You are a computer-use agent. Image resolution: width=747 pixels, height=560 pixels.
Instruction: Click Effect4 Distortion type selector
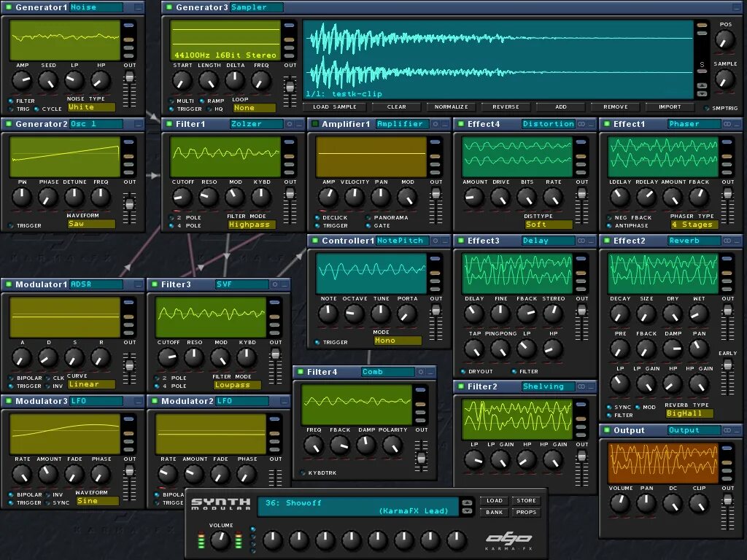(549, 124)
